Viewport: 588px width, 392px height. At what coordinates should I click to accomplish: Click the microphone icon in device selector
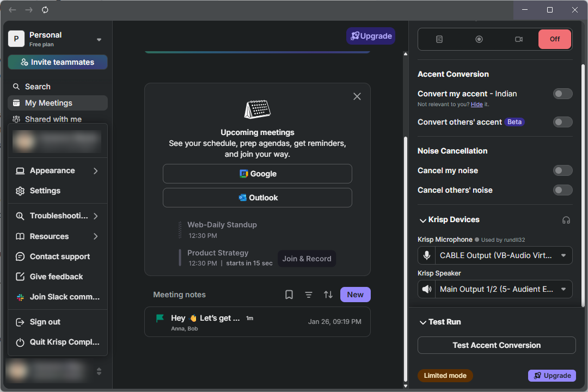(x=427, y=255)
